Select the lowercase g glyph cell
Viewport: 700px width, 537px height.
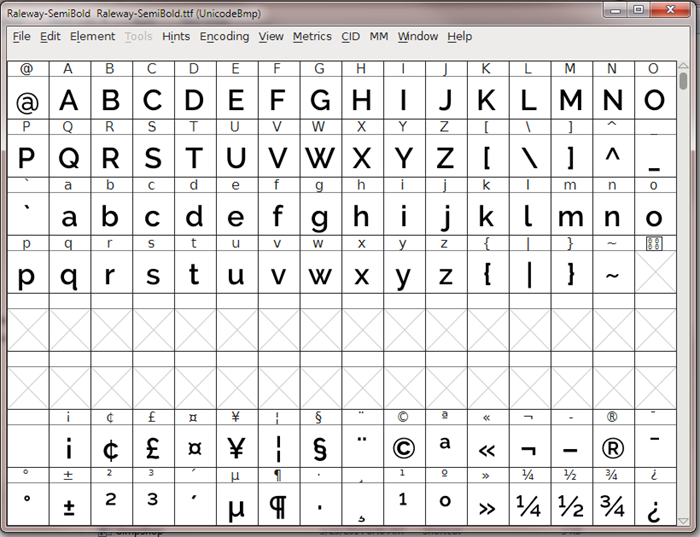pyautogui.click(x=321, y=214)
